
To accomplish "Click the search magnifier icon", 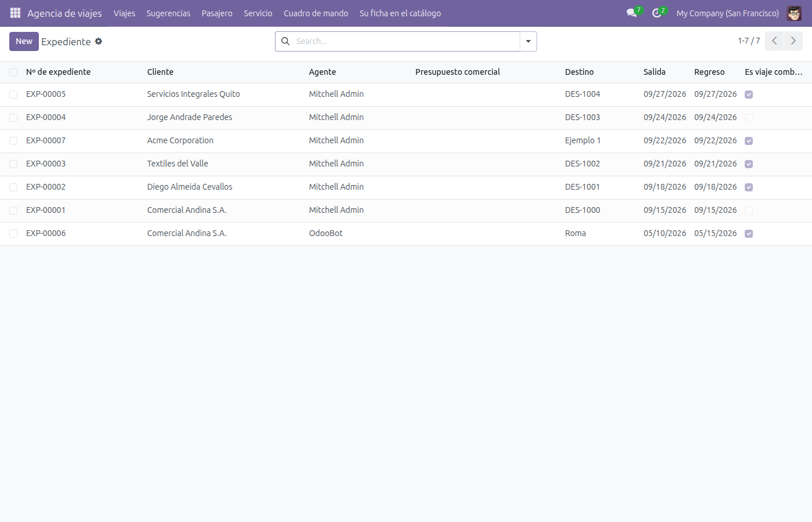I will [285, 41].
